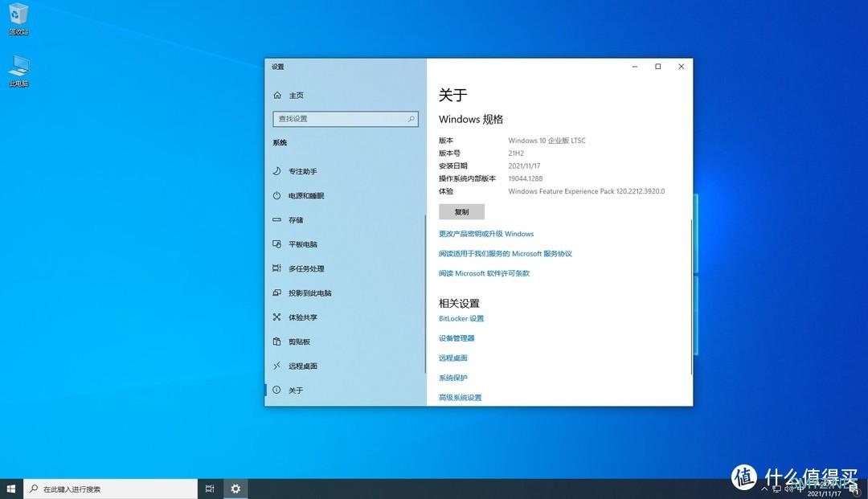Image resolution: width=868 pixels, height=499 pixels.
Task: Click the About page vertical scrollbar
Action: coord(691,297)
